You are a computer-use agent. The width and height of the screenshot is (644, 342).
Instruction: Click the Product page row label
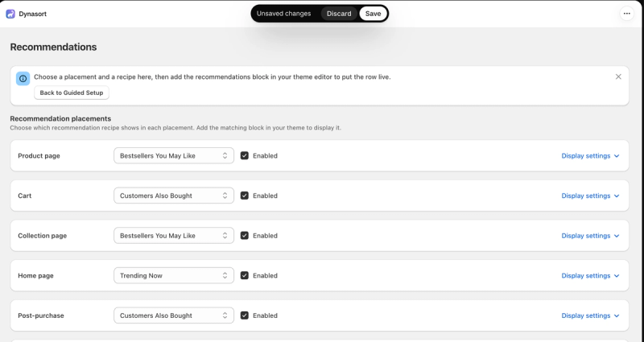(39, 155)
